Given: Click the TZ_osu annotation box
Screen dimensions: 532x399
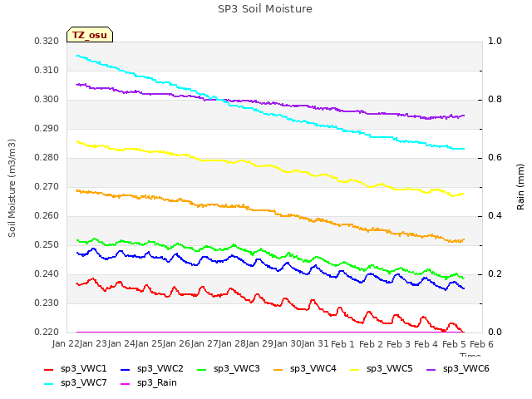Looking at the screenshot, I should (x=90, y=35).
